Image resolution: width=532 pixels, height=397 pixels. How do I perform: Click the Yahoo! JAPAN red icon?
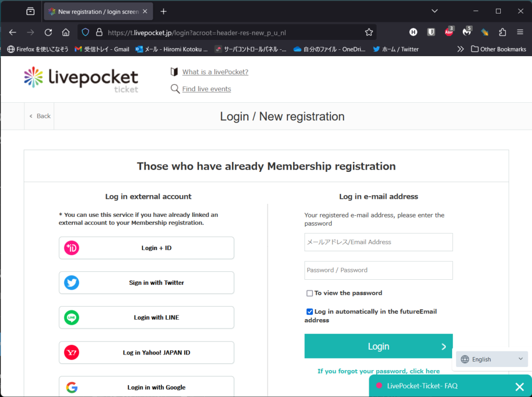click(x=72, y=352)
